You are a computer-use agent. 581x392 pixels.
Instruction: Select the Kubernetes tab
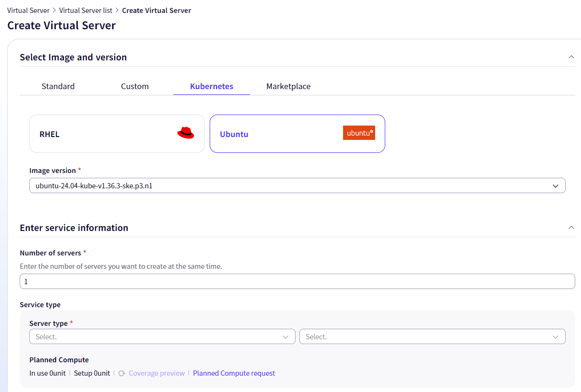coord(212,86)
